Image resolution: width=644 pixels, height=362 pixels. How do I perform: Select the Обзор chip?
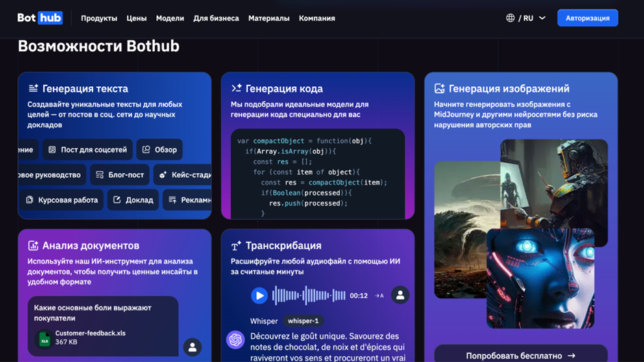click(160, 150)
